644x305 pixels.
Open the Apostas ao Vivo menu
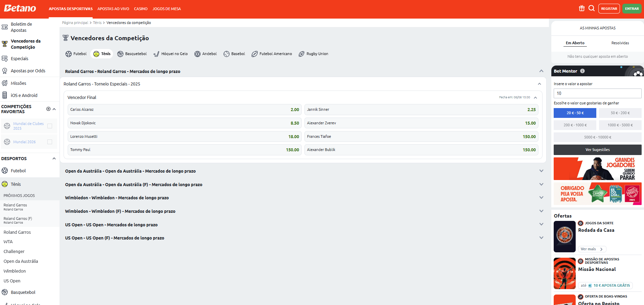point(113,9)
